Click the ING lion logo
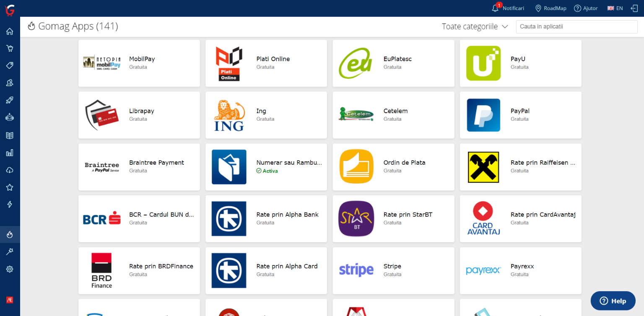Screen dimensions: 644x316 coord(229,115)
